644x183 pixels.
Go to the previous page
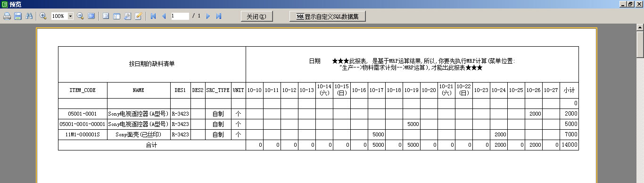164,16
